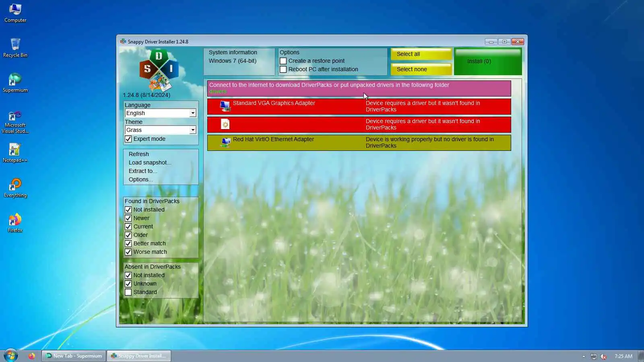Click Snappy Driver Installer taskbar button
This screenshot has height=362, width=644.
point(139,356)
